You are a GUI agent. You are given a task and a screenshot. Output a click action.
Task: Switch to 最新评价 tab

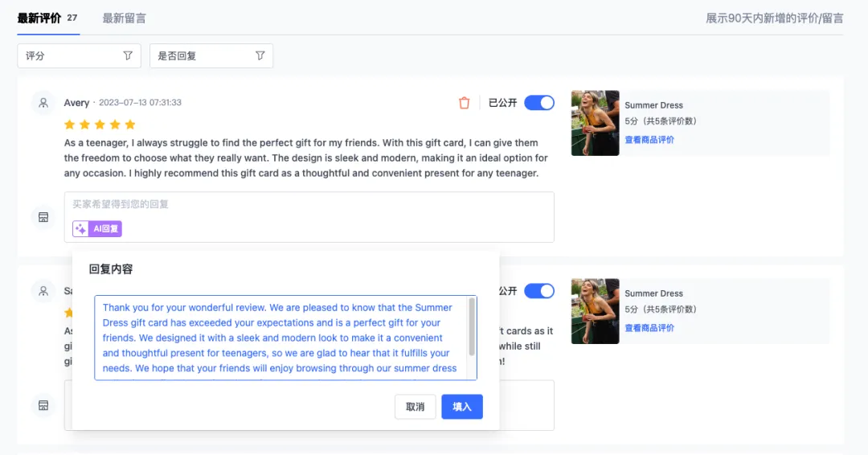(x=47, y=18)
